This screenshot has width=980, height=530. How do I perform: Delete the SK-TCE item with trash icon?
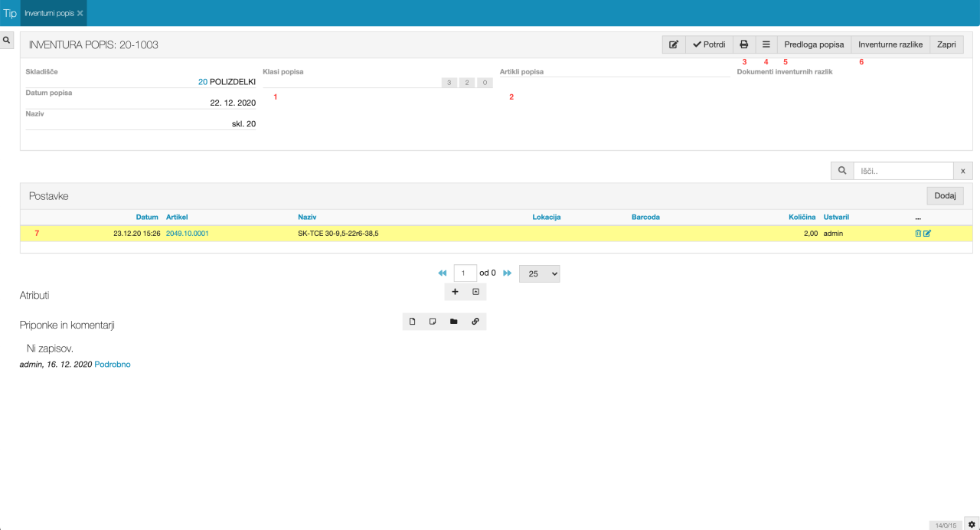918,234
